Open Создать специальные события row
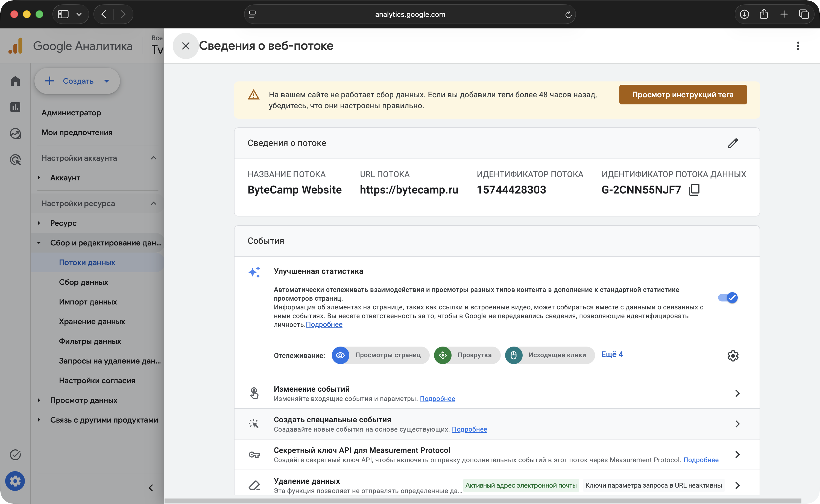820x504 pixels. [x=497, y=424]
